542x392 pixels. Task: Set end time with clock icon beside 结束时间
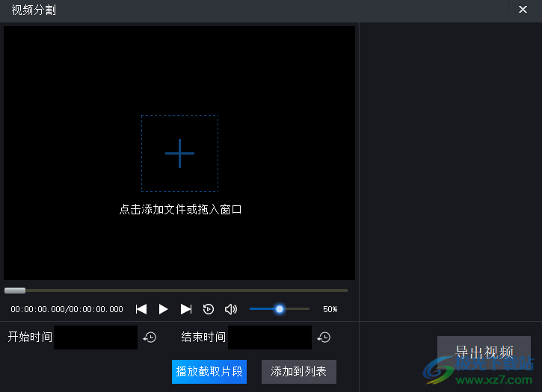(x=324, y=337)
